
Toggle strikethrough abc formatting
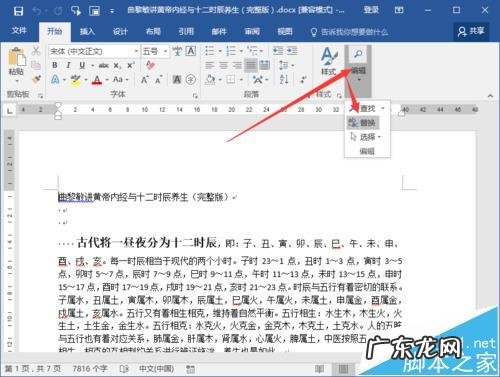[104, 65]
